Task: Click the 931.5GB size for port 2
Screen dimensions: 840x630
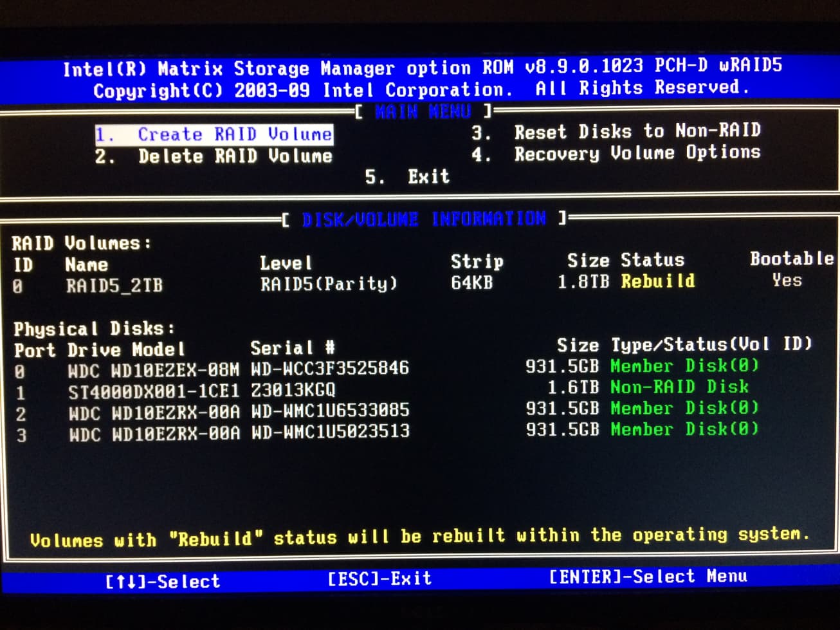Action: (x=562, y=409)
